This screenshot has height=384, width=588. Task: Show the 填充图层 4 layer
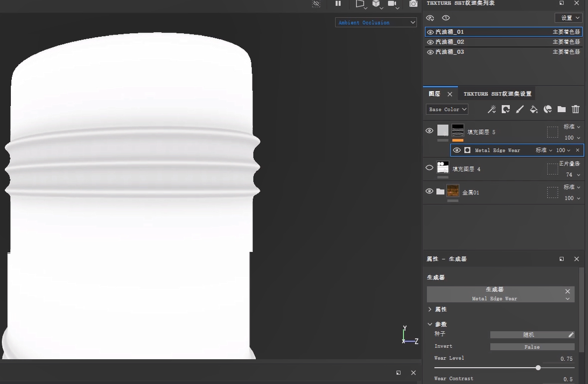coord(429,168)
